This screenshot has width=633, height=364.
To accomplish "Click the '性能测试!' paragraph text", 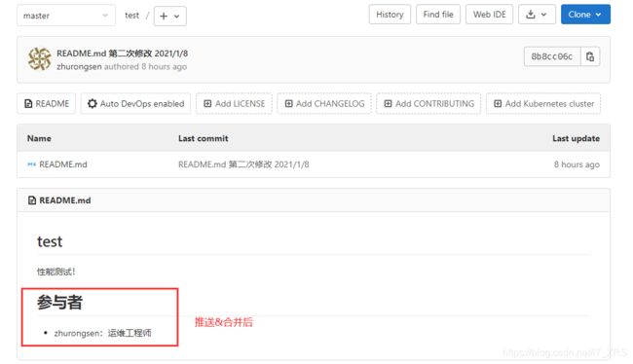I will (56, 272).
